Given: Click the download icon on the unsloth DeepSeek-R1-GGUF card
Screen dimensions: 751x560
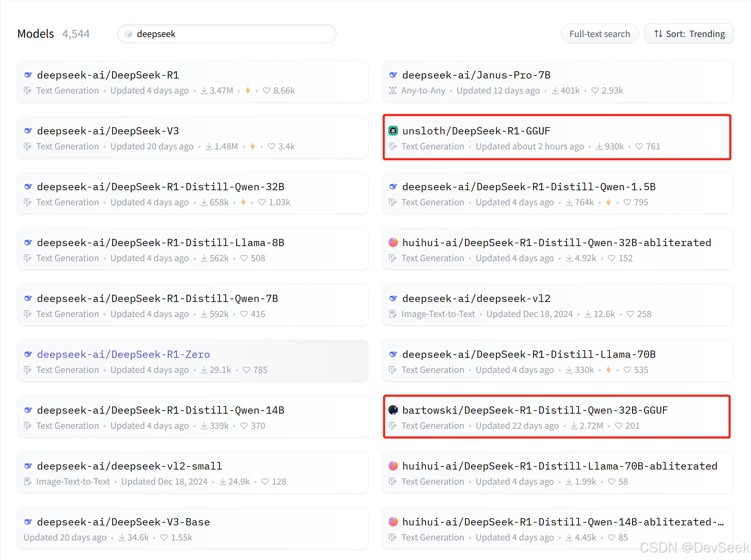Looking at the screenshot, I should (599, 146).
